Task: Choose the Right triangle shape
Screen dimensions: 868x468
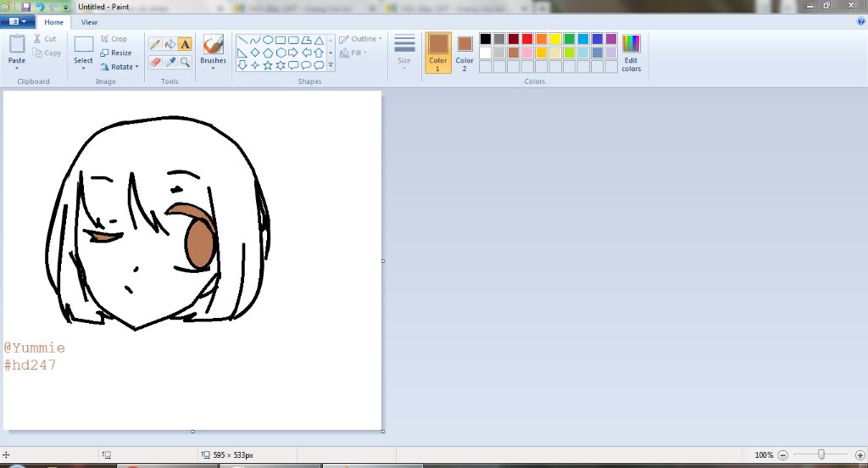Action: click(x=242, y=53)
